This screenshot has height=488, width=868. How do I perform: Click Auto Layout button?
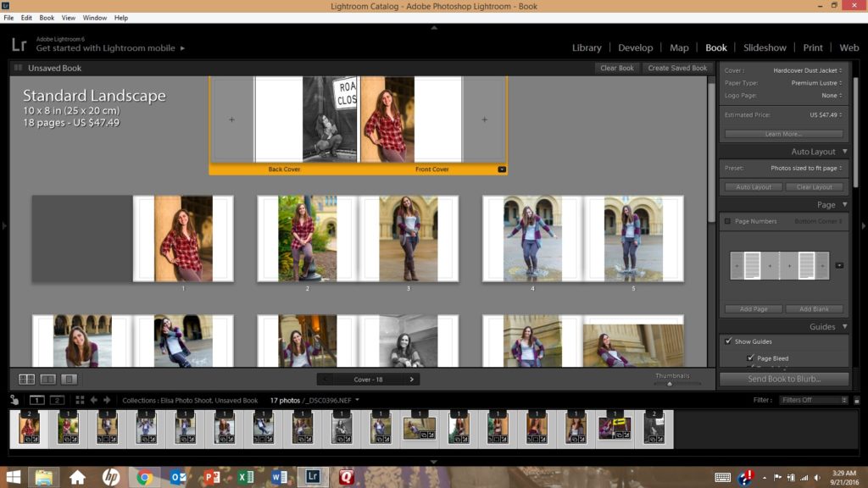pyautogui.click(x=754, y=187)
